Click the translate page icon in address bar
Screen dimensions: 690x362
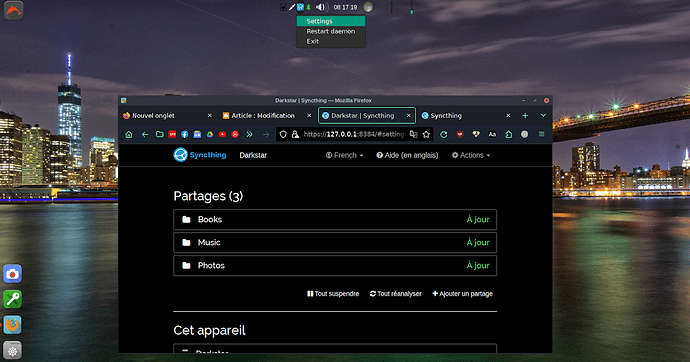(x=413, y=135)
